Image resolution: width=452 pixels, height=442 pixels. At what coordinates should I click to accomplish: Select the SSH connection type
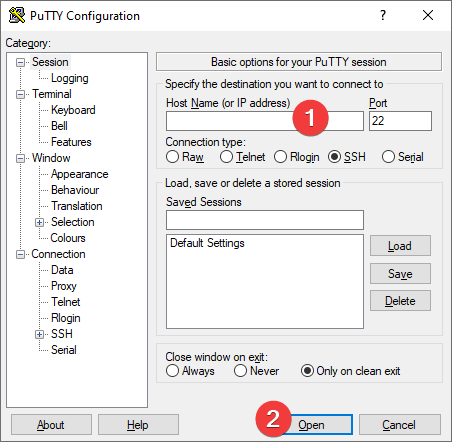click(334, 157)
